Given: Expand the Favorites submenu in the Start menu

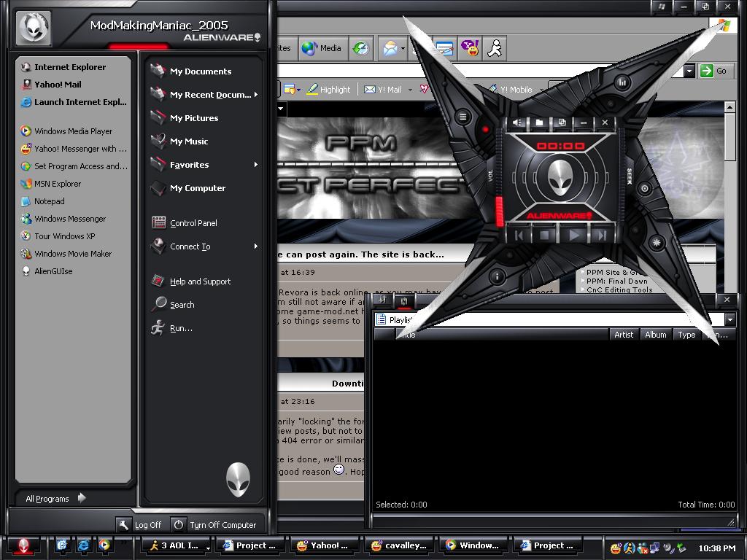Looking at the screenshot, I should click(190, 164).
